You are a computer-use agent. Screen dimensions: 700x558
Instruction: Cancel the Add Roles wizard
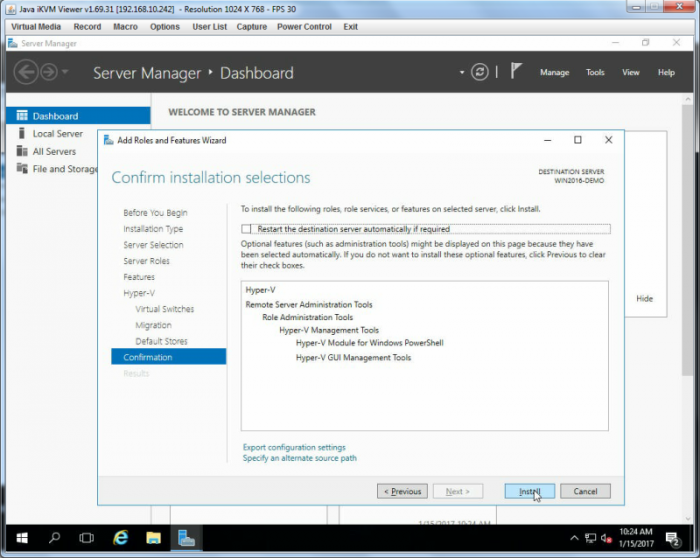coord(585,491)
